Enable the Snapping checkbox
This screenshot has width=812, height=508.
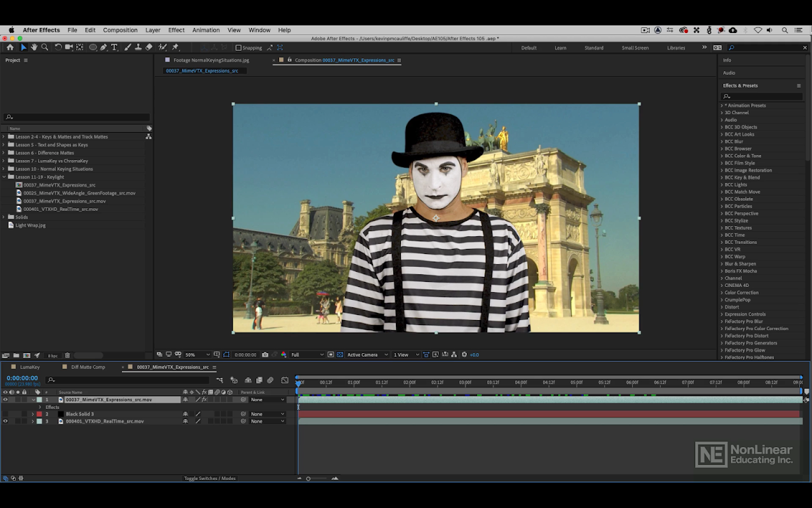[x=239, y=48]
